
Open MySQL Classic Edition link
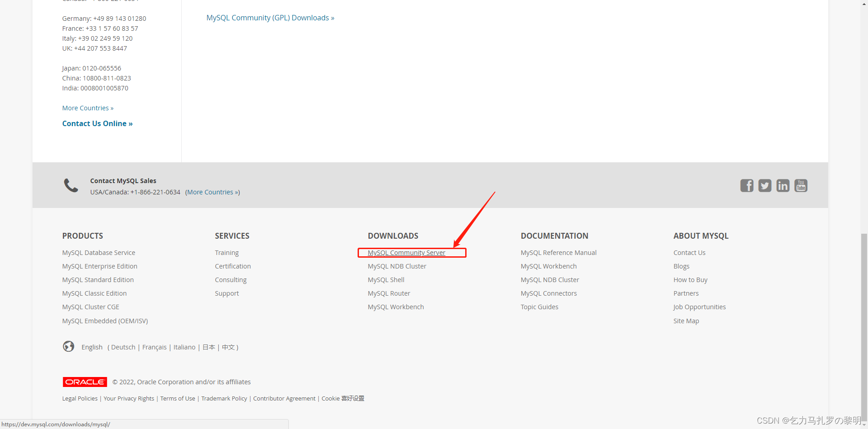(x=94, y=293)
